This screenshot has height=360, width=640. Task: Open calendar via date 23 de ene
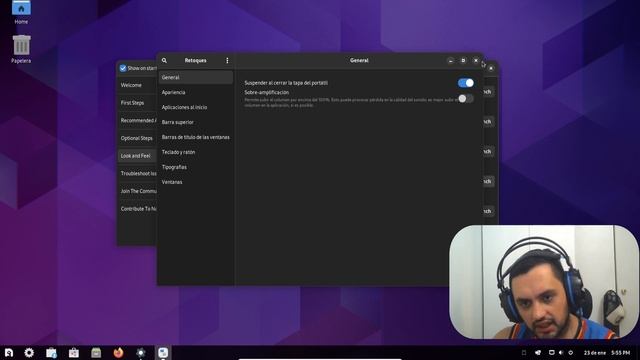click(595, 353)
